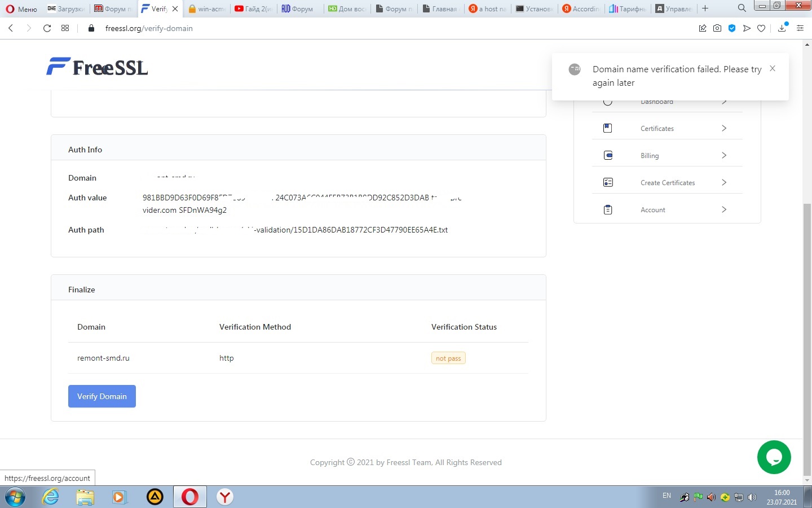Click the Verify Domain button
This screenshot has width=812, height=508.
click(101, 396)
